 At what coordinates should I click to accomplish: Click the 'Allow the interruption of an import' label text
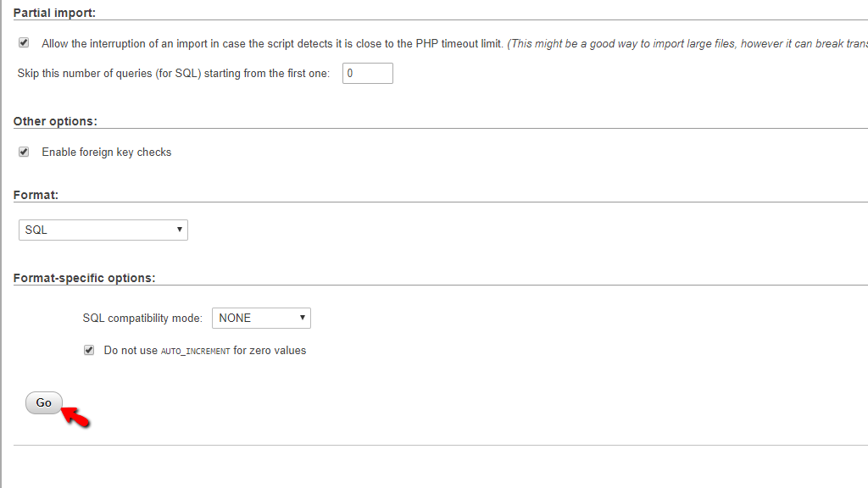click(272, 43)
